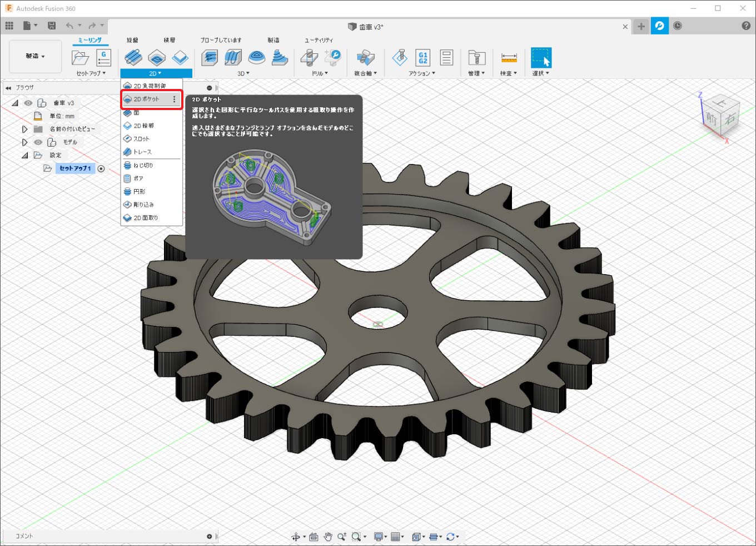
Task: Click the G1 G2 post process icon
Action: pyautogui.click(x=423, y=58)
